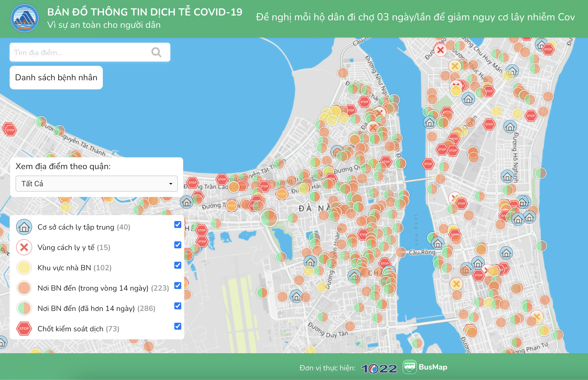
Task: Select STOP marker overlapping house at top right
Action: click(x=548, y=49)
